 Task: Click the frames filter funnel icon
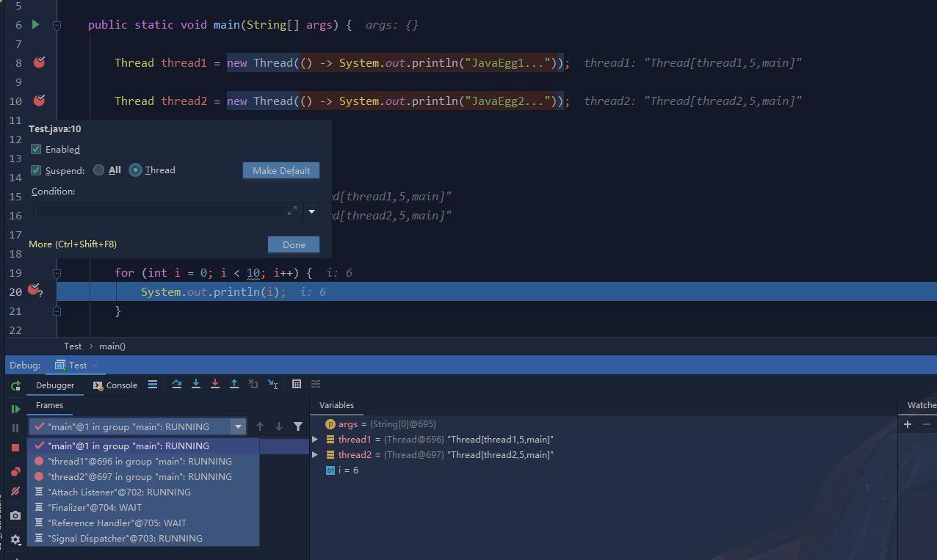coord(298,426)
